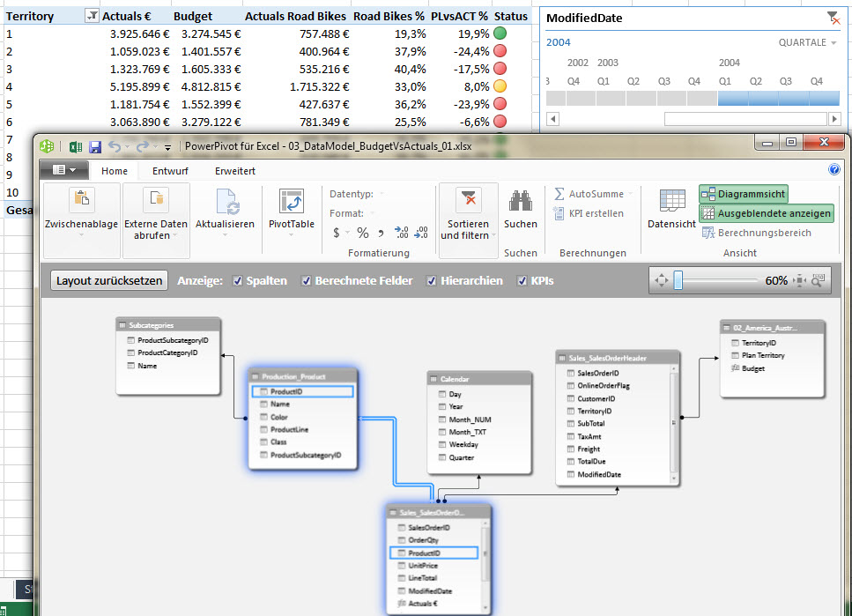Toggle Ausgeblendete anzeigen
The height and width of the screenshot is (616, 852).
click(767, 213)
